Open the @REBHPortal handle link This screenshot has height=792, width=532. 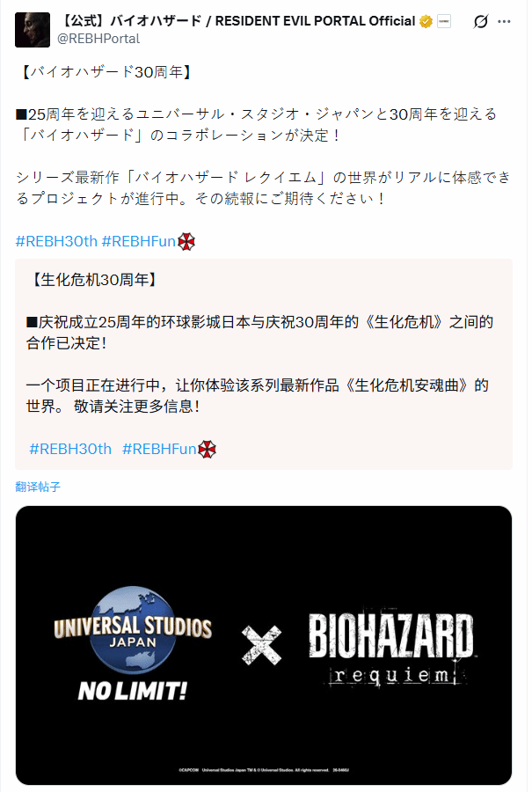[98, 39]
